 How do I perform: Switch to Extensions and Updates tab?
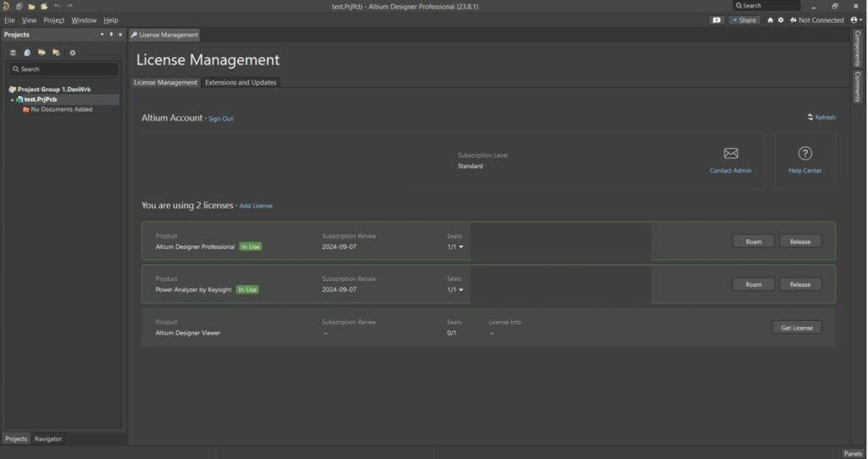[x=241, y=82]
